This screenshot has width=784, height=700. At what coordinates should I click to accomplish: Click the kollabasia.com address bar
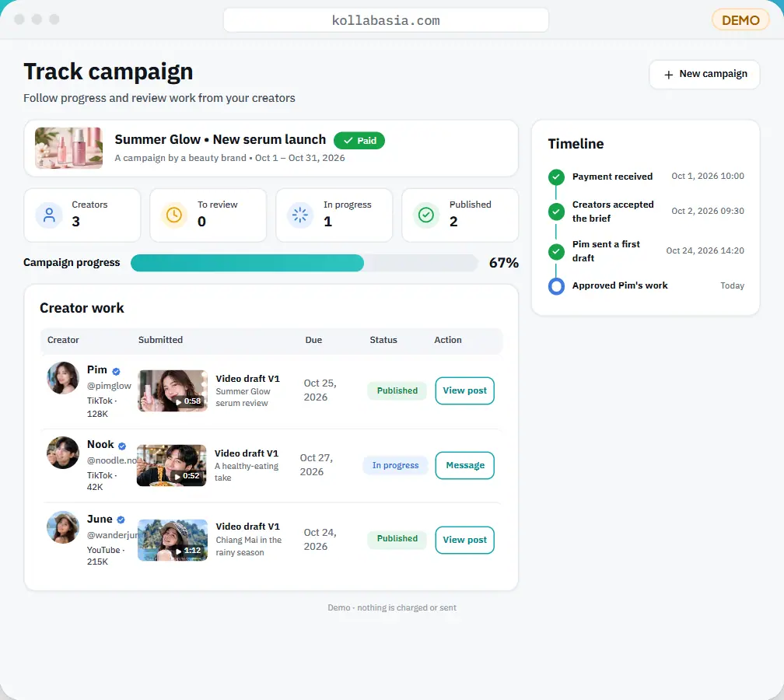386,20
